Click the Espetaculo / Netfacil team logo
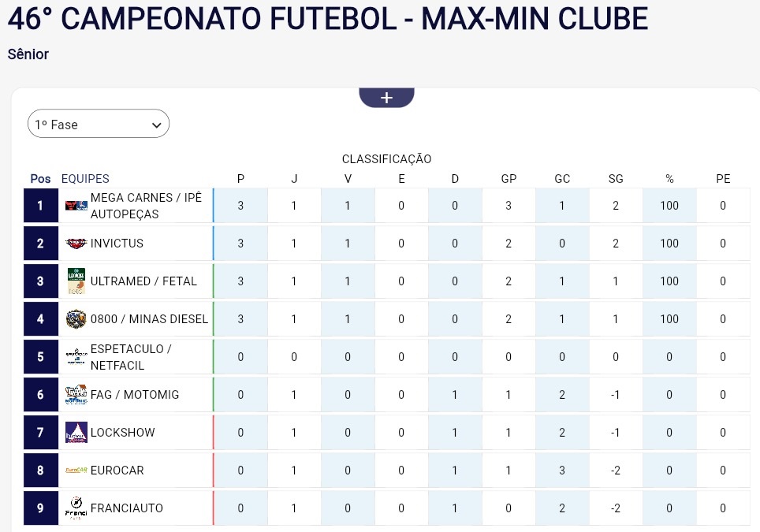 76,357
